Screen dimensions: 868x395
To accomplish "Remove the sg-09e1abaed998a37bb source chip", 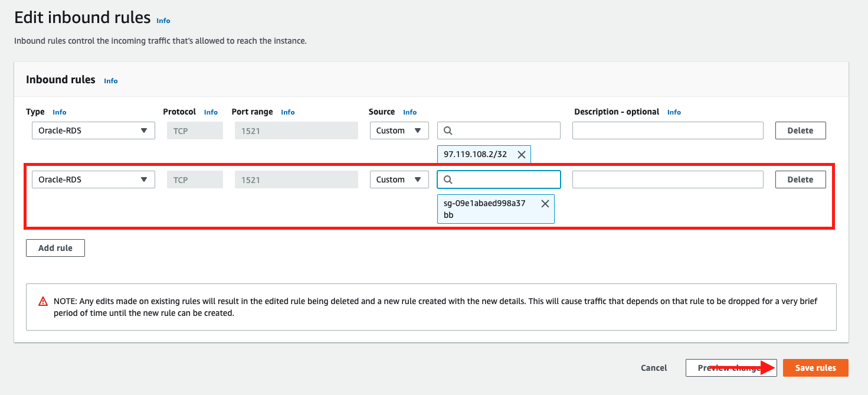I will [545, 204].
